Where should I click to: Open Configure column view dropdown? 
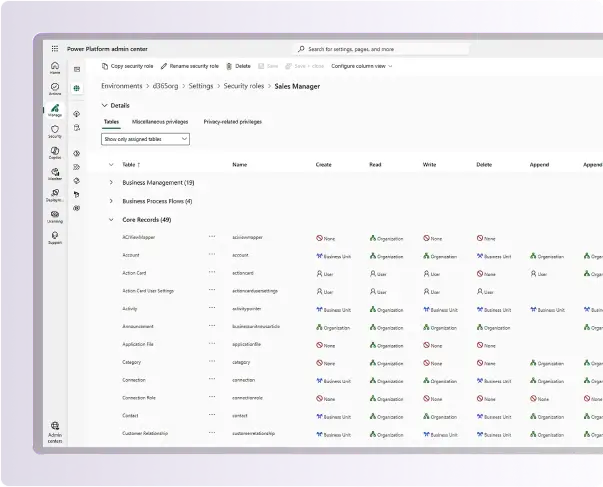(361, 66)
